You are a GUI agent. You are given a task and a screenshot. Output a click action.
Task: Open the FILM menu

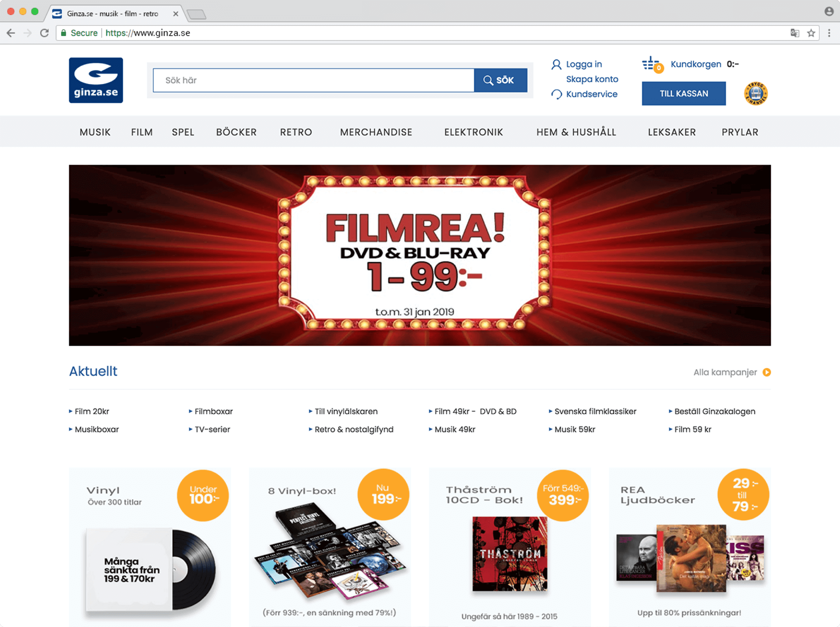click(x=142, y=132)
